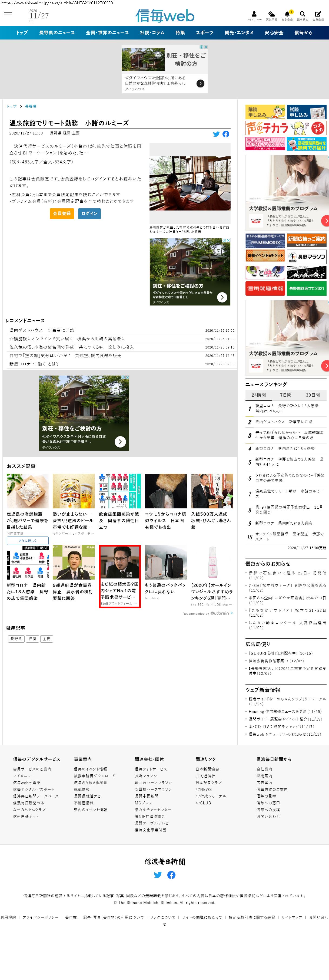Open the footer Facebook icon
329x980 pixels.
point(171,875)
